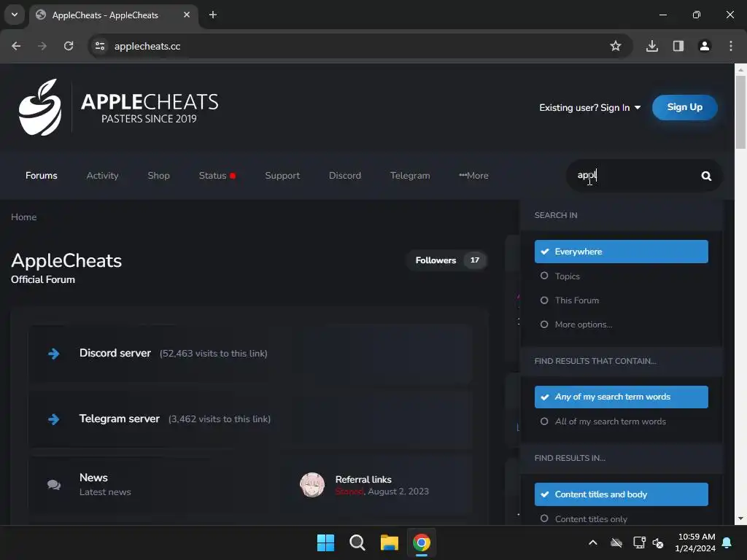Image resolution: width=747 pixels, height=560 pixels.
Task: Open the Telegram server link
Action: (x=119, y=419)
